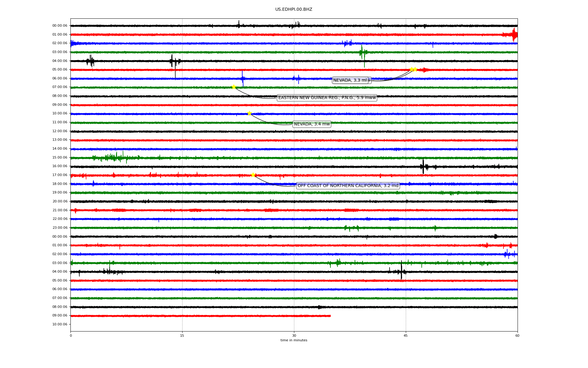
Task: Click the OFF COAST OF NORTHERN CALIFORNIA label
Action: pos(348,186)
